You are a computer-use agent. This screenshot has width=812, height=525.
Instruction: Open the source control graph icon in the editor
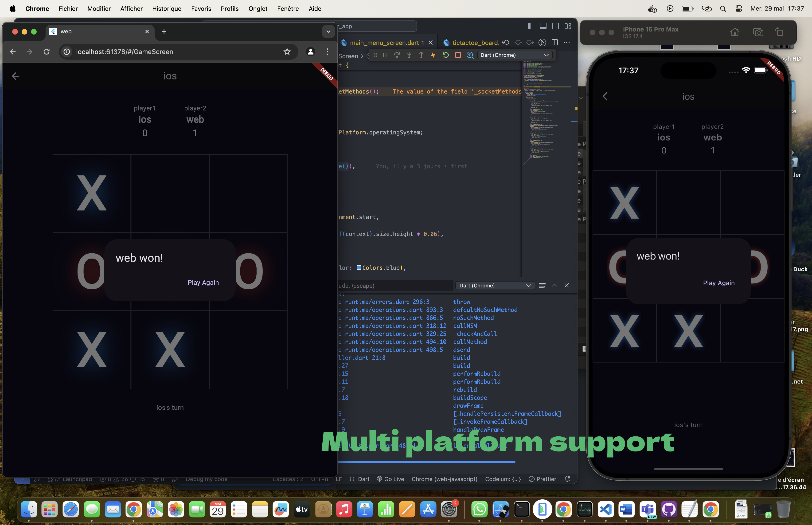coord(542,42)
